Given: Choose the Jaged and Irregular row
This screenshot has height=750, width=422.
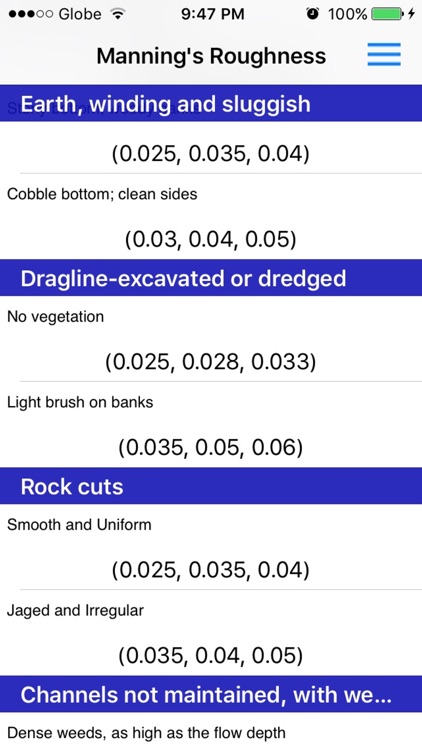Looking at the screenshot, I should (x=211, y=633).
